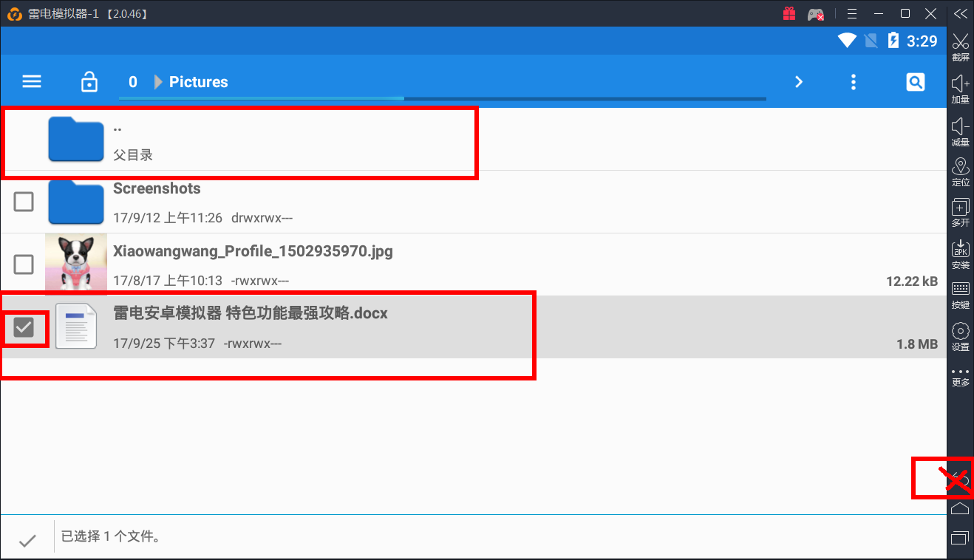Uncheck the checkbox for the docx file
The height and width of the screenshot is (560, 974).
tap(24, 327)
